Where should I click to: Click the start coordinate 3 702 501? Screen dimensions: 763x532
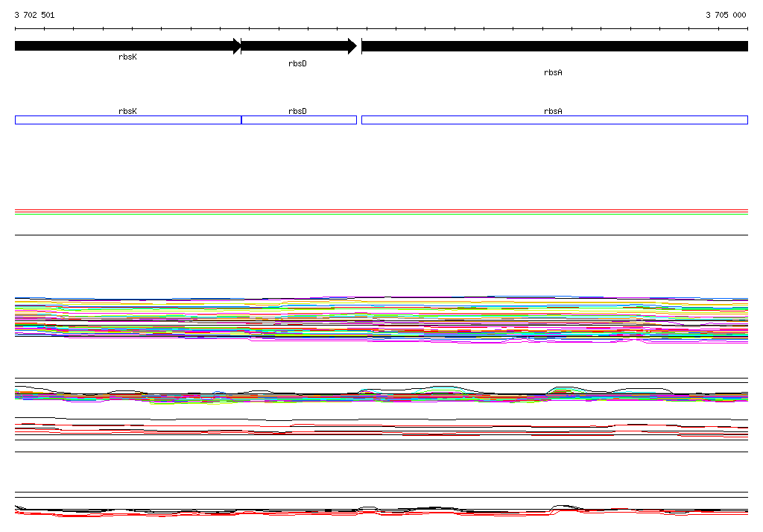click(34, 15)
